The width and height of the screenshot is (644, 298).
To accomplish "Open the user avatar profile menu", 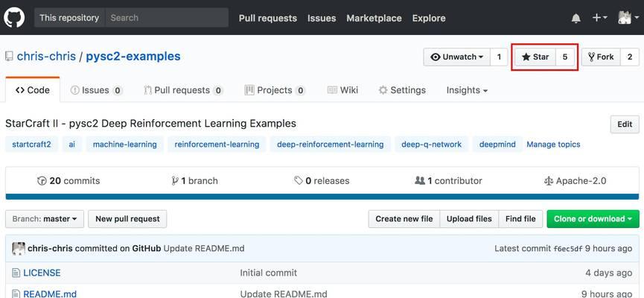I will (x=628, y=18).
